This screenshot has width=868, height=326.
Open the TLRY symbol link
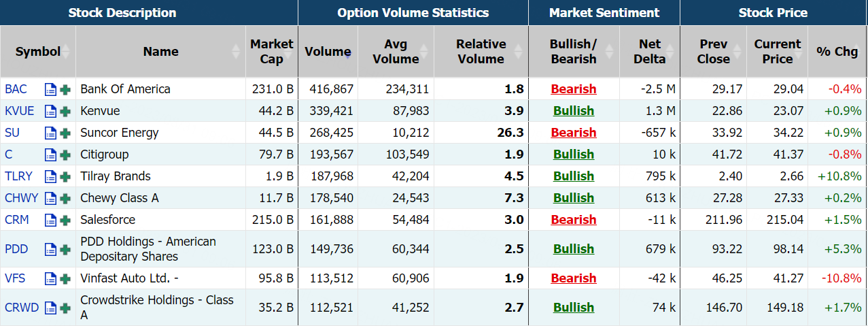pos(18,176)
